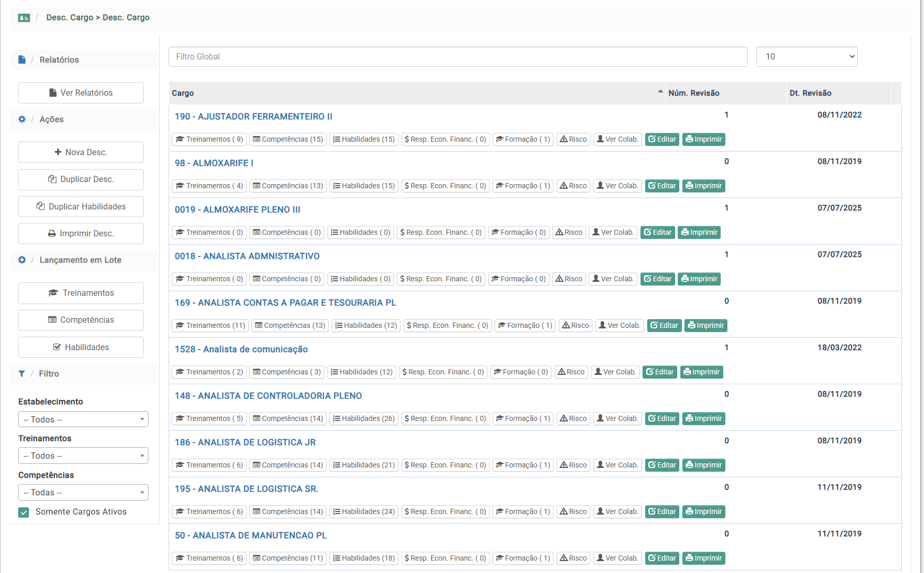924x573 pixels.
Task: Click the Relatórios document icon
Action: [22, 60]
